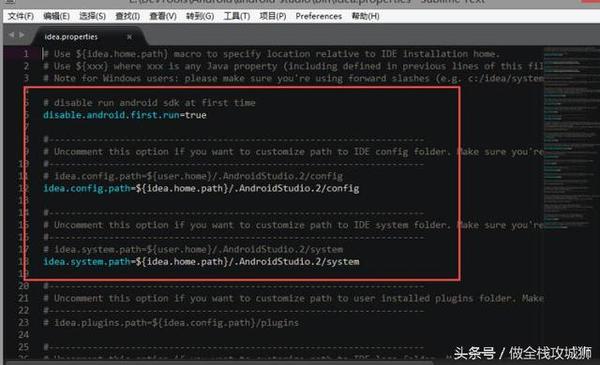Click the horizontal scrollbar at bottom
The width and height of the screenshot is (600, 365).
(x=220, y=362)
